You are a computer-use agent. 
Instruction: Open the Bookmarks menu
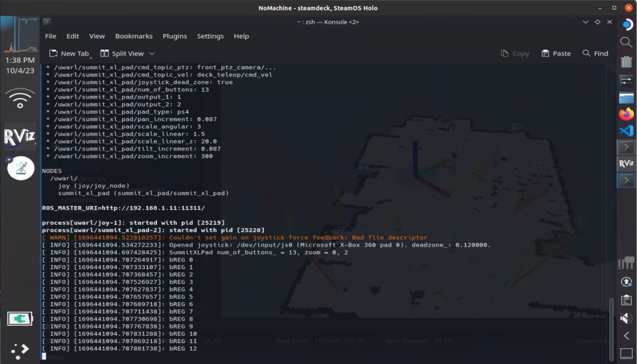[134, 36]
